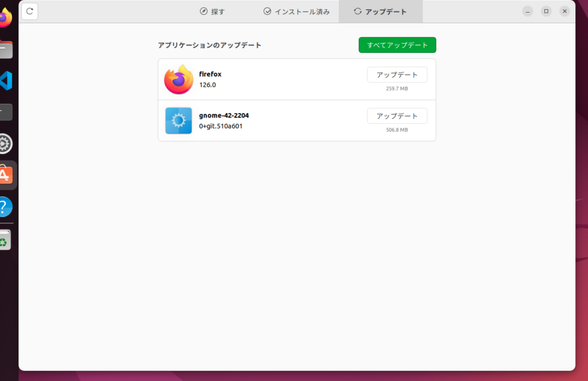Click sync icon on アップデート tab
This screenshot has width=588, height=381.
tap(357, 11)
